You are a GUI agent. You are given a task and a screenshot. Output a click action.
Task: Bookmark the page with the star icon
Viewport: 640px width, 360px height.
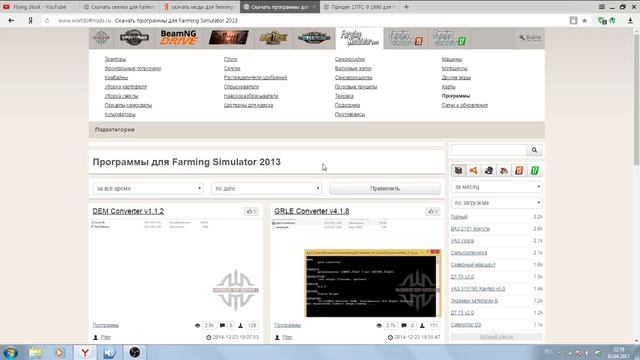(584, 20)
